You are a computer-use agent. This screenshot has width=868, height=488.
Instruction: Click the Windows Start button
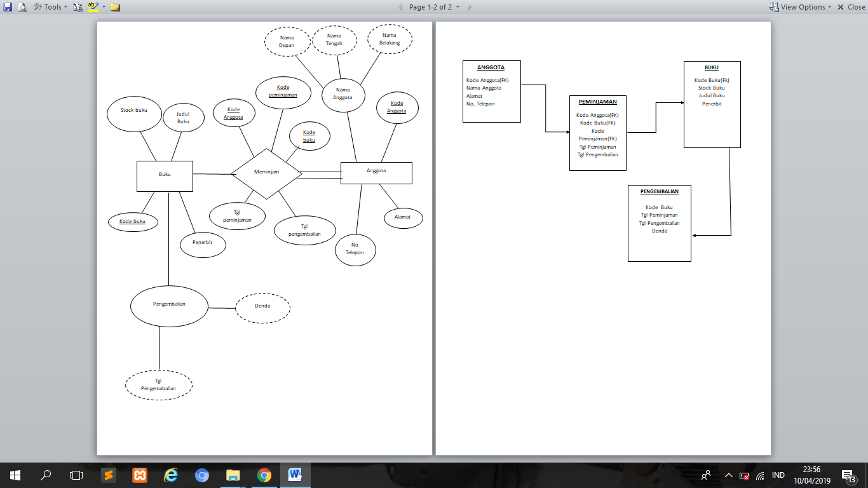point(15,475)
